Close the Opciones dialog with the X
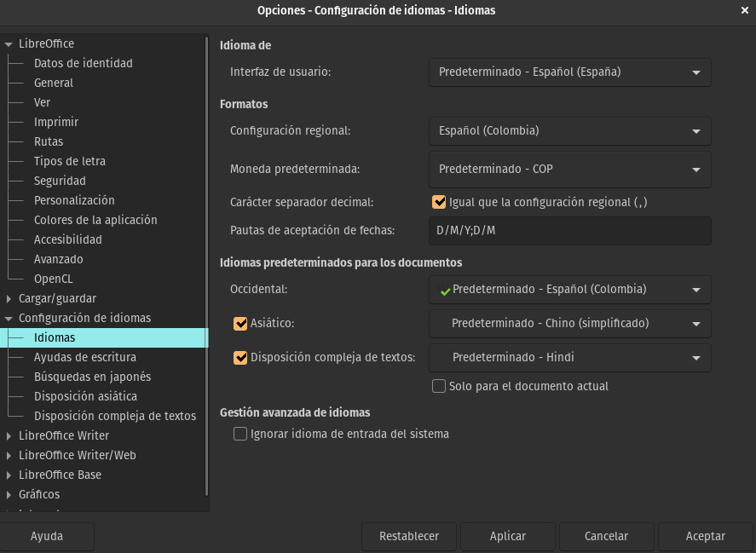Viewport: 756px width, 553px height. (744, 10)
